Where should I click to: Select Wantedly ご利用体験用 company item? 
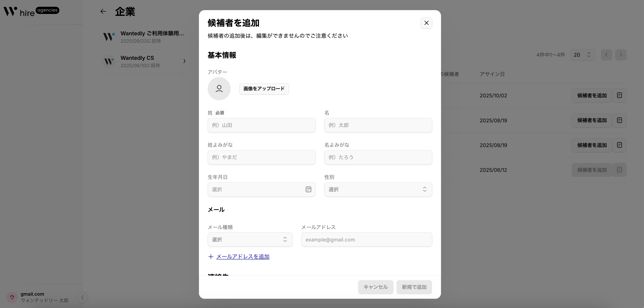tap(145, 37)
